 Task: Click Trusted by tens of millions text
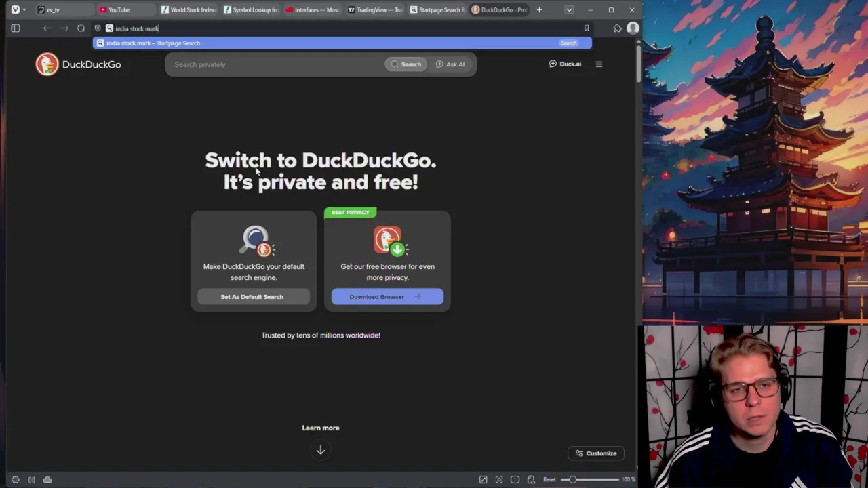pos(321,335)
